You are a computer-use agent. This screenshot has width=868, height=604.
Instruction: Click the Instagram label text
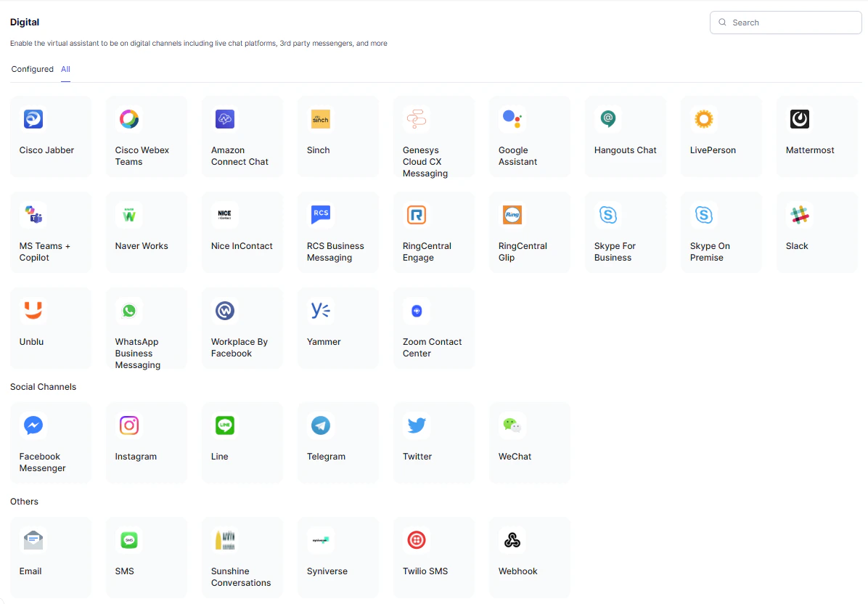(x=136, y=456)
